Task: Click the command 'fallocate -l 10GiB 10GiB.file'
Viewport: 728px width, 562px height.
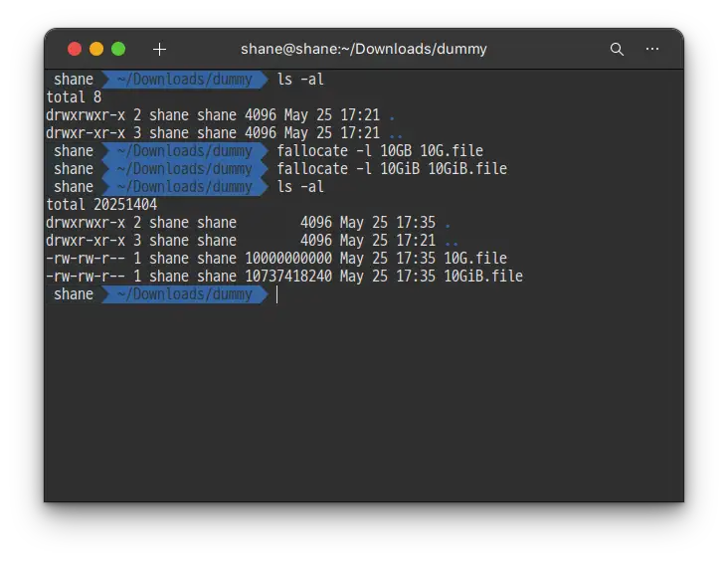Action: 392,169
